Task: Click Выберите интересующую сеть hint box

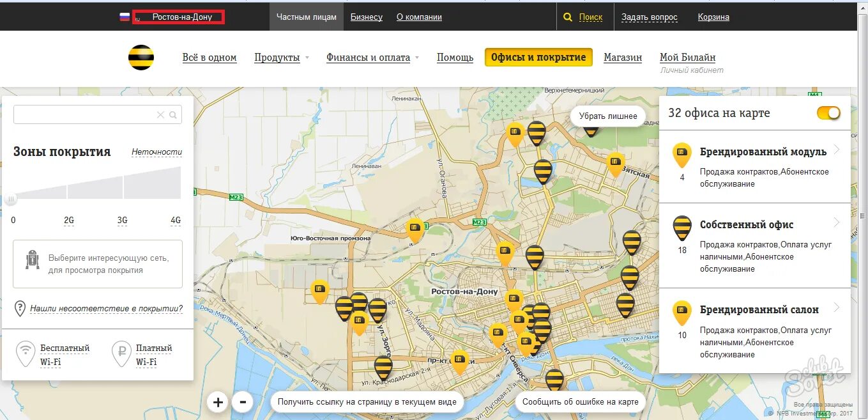Action: click(x=98, y=264)
